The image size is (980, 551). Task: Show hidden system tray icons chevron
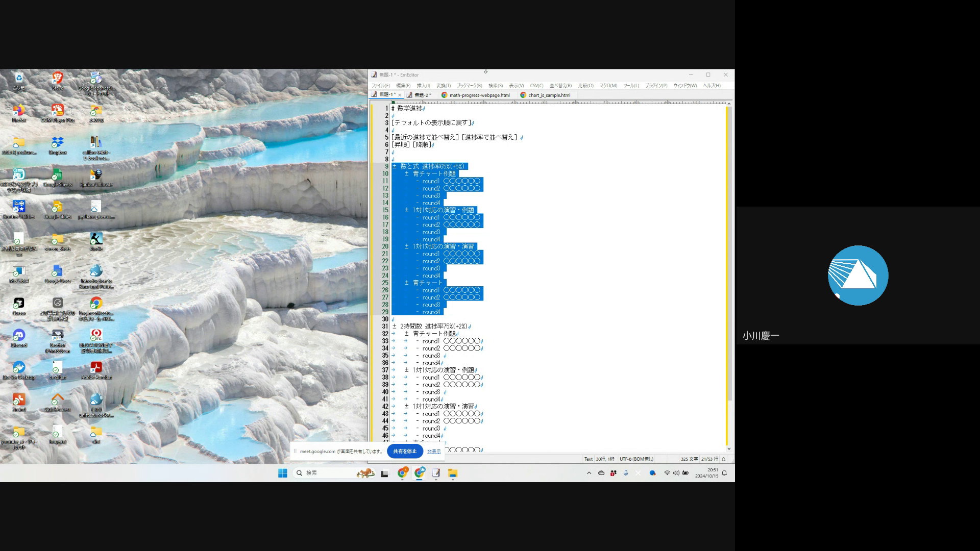589,473
